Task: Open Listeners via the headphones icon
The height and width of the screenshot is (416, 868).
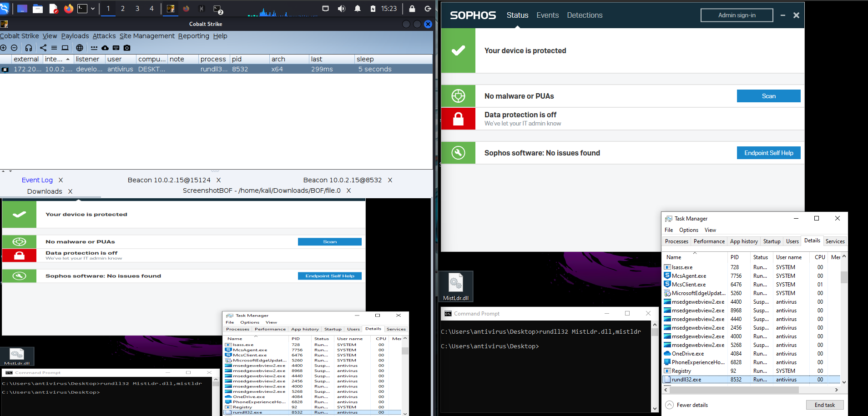Action: 29,48
